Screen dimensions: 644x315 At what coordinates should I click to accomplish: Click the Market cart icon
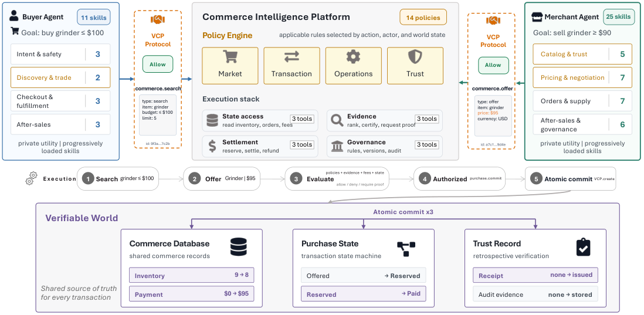(230, 57)
